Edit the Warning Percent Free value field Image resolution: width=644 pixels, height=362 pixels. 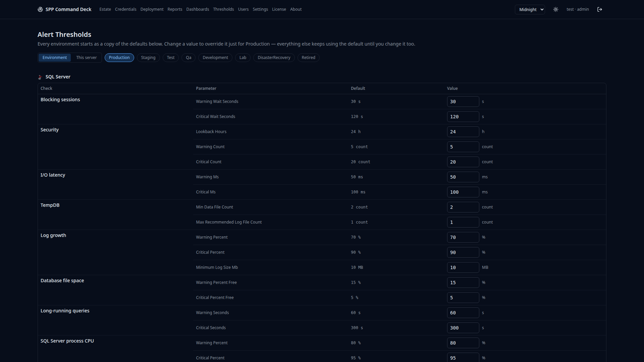click(463, 283)
